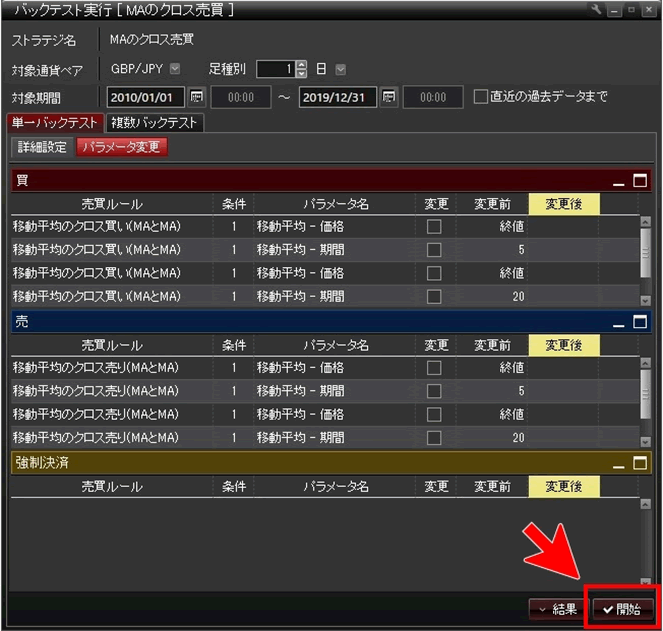This screenshot has width=663, height=631.
Task: Click the 足種別 number field showing 1
Action: pos(276,69)
